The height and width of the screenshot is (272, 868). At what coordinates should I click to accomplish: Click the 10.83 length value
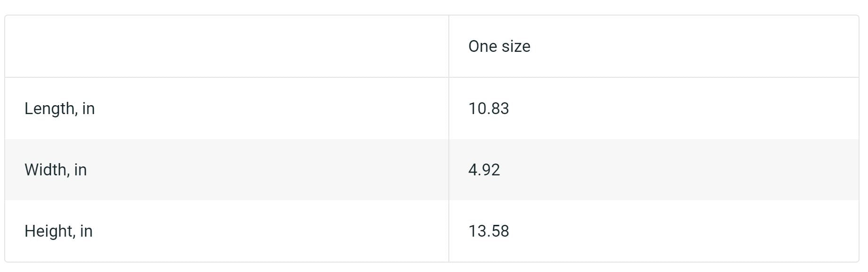coord(488,108)
